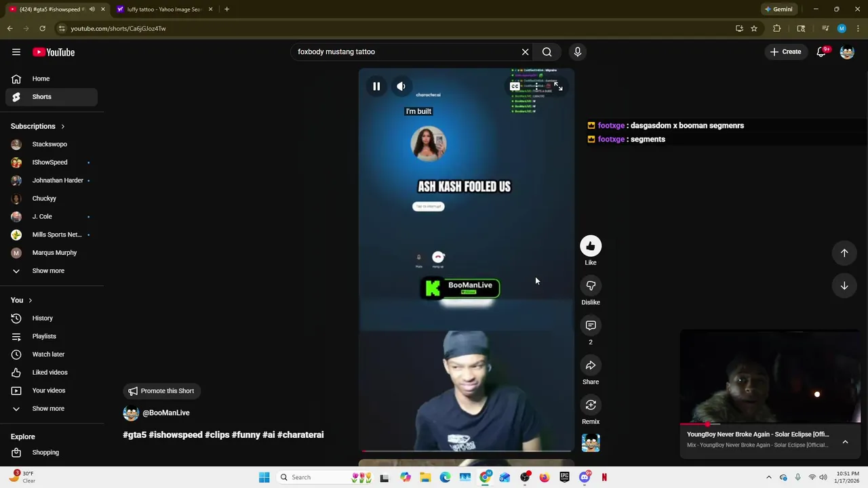Screen dimensions: 868x488
Task: Go to previous Short using up arrow
Action: pyautogui.click(x=844, y=253)
